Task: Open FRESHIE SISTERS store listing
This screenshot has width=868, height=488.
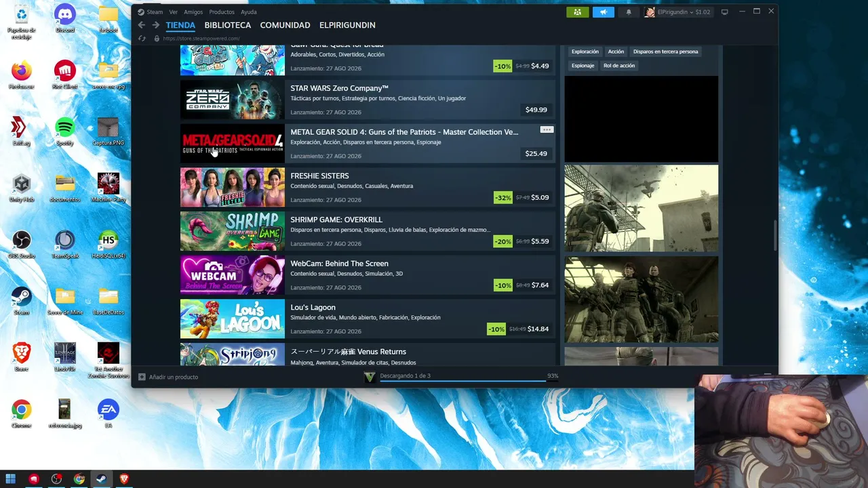Action: [x=368, y=187]
